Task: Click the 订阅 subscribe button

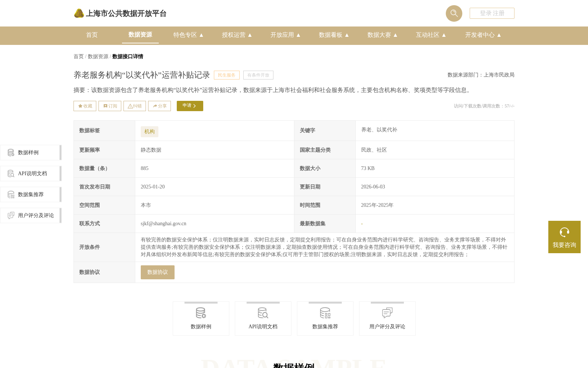Action: [x=110, y=106]
